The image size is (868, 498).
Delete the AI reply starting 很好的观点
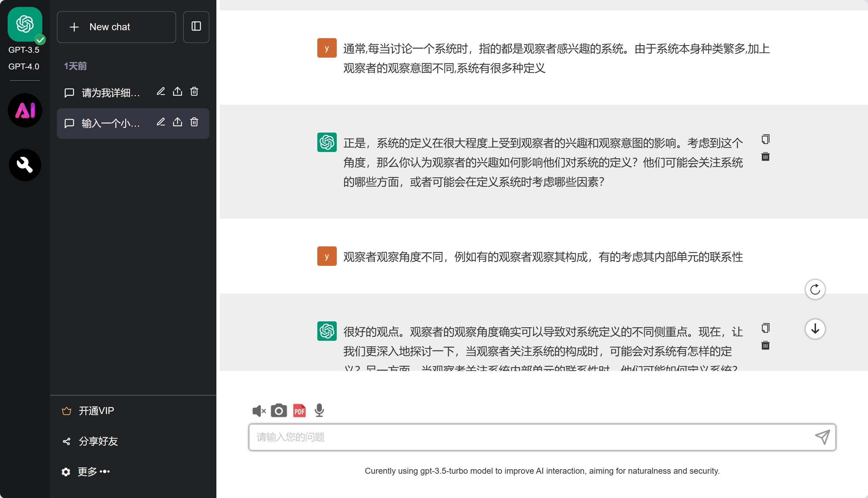point(765,346)
